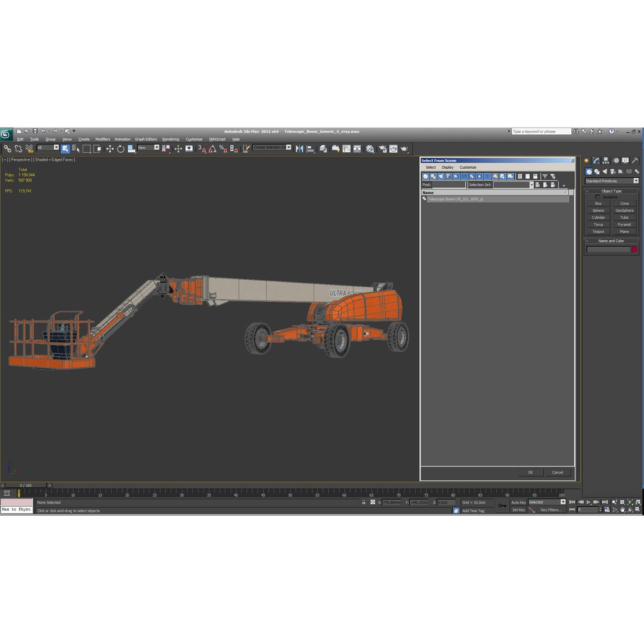Click the Name column header

[495, 193]
